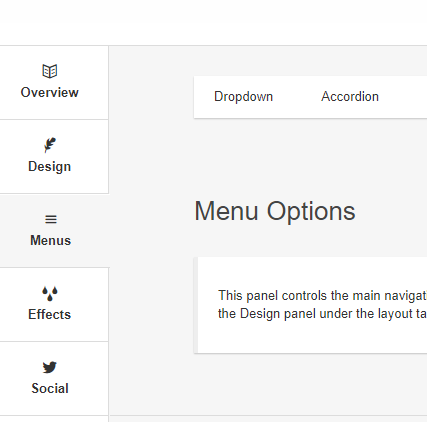Click the white description card's left border edge
Image resolution: width=427 pixels, height=422 pixels.
click(196, 305)
